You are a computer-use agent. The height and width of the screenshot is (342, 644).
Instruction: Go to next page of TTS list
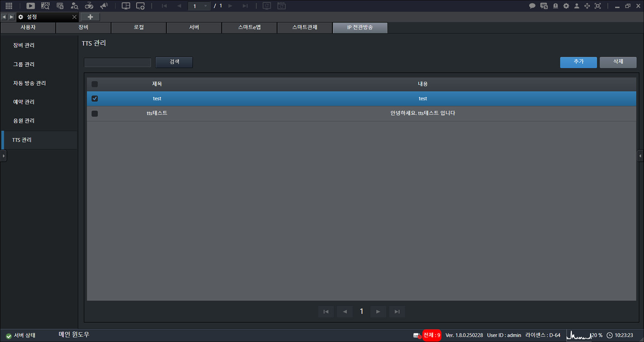tap(378, 311)
